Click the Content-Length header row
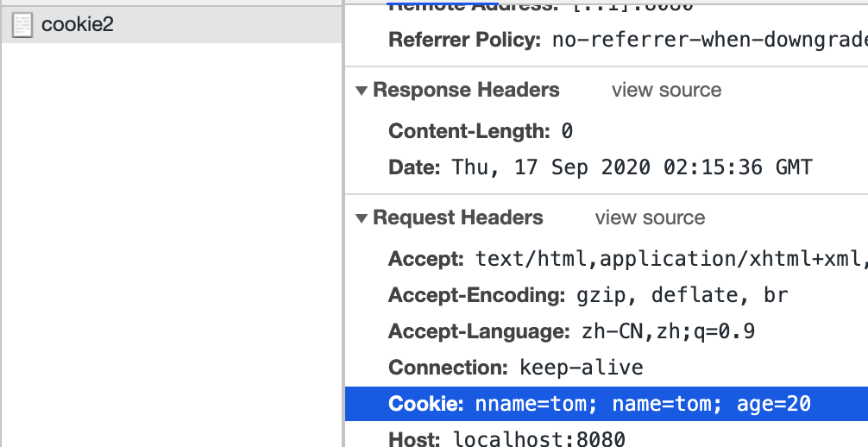The width and height of the screenshot is (868, 447). (x=607, y=131)
